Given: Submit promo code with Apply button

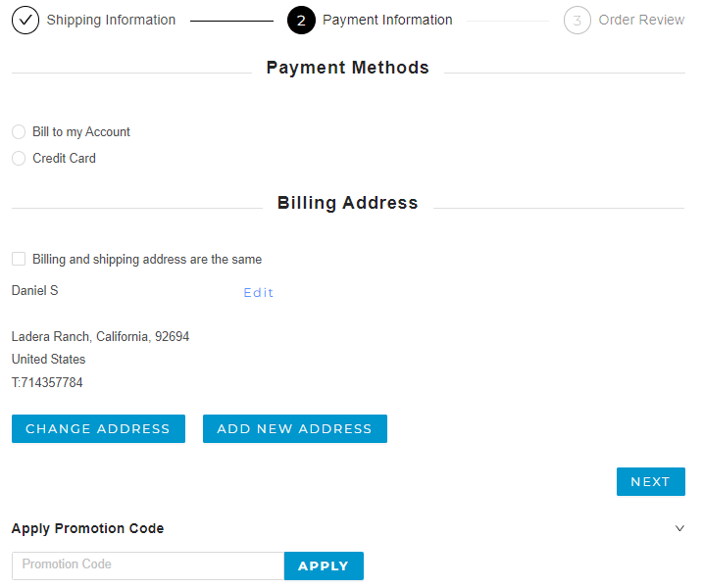Looking at the screenshot, I should tap(324, 565).
